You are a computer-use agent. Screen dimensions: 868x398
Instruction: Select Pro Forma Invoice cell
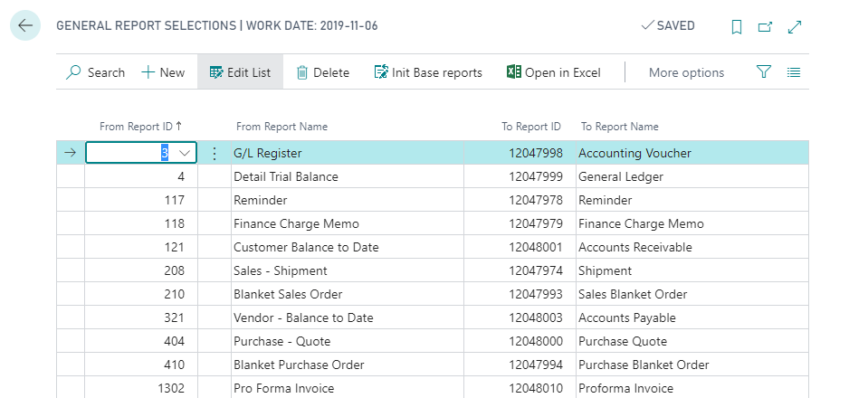pyautogui.click(x=347, y=388)
